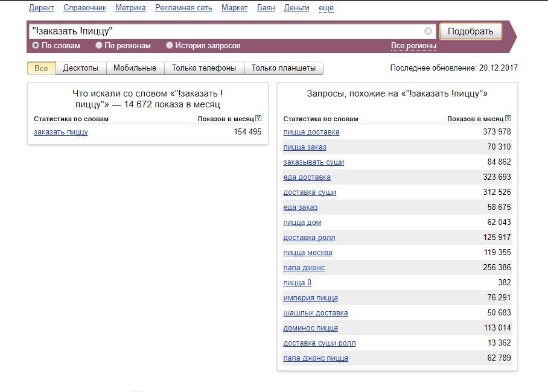The width and height of the screenshot is (548, 392).
Task: Click the 'Запросы, похожие на' panel heading
Action: (x=397, y=93)
